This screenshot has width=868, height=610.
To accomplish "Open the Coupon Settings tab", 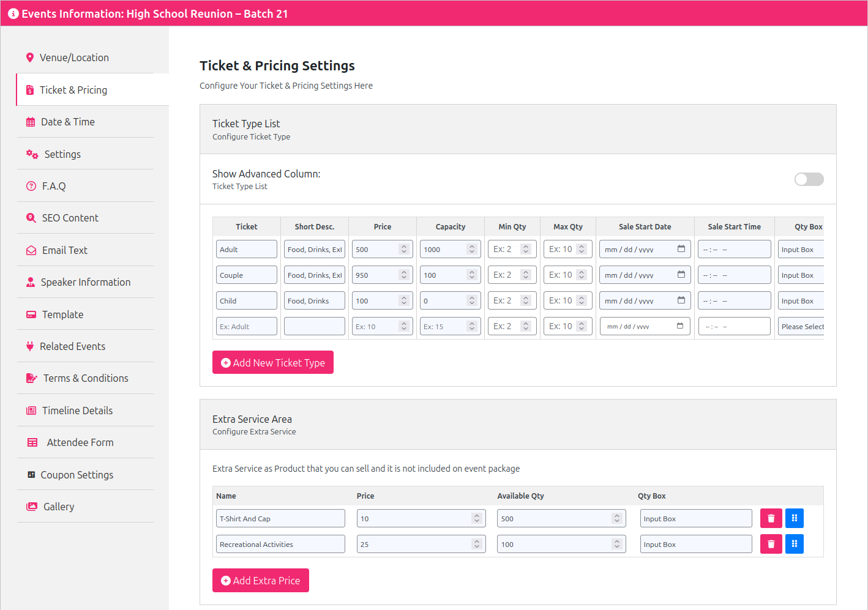I will click(77, 475).
